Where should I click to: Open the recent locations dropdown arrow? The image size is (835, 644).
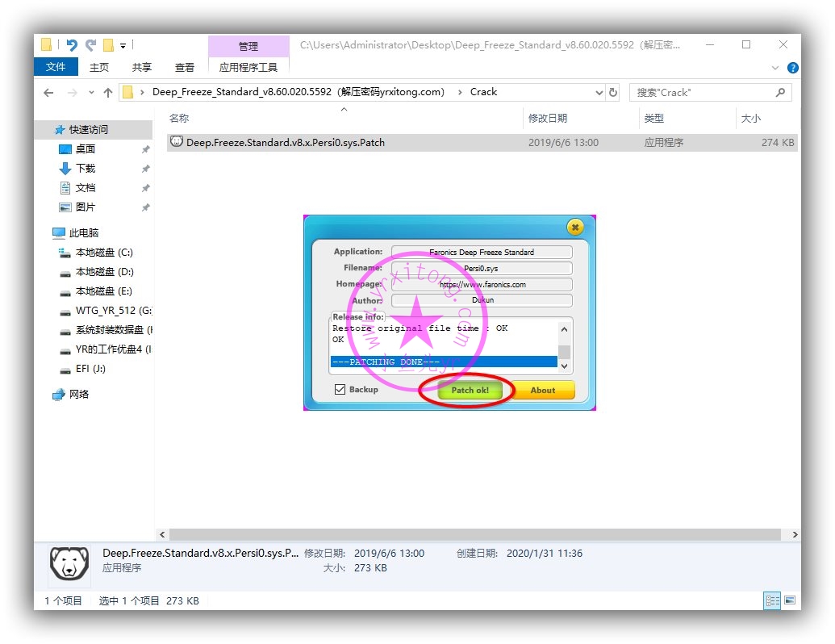tap(91, 93)
